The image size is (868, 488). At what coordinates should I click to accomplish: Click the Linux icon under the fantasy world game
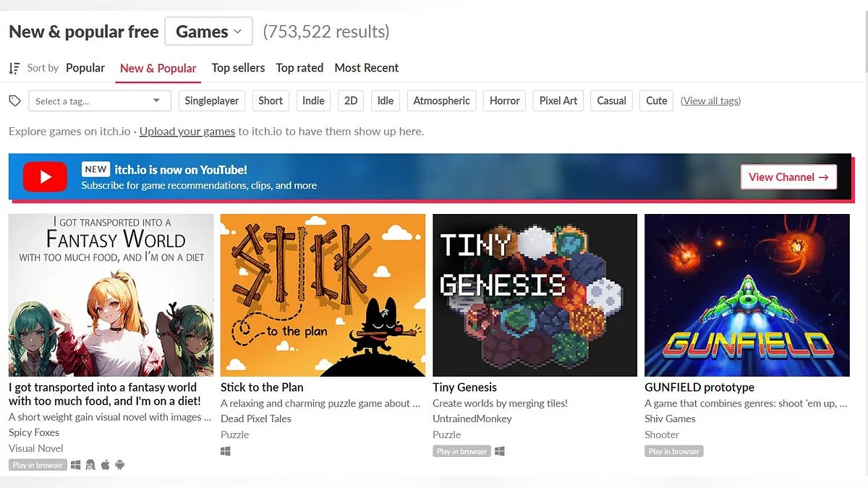coord(90,465)
